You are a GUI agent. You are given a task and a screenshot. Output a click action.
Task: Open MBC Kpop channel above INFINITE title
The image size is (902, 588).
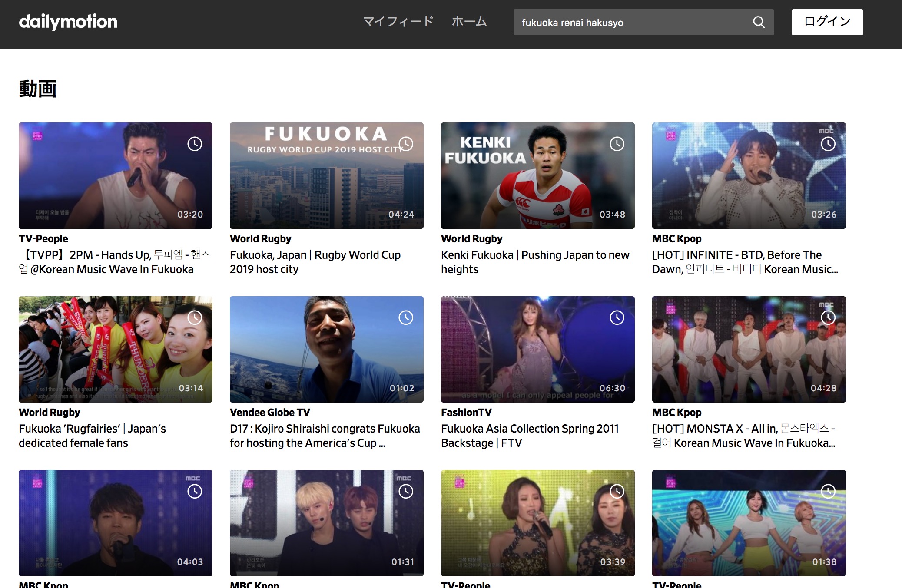click(677, 239)
